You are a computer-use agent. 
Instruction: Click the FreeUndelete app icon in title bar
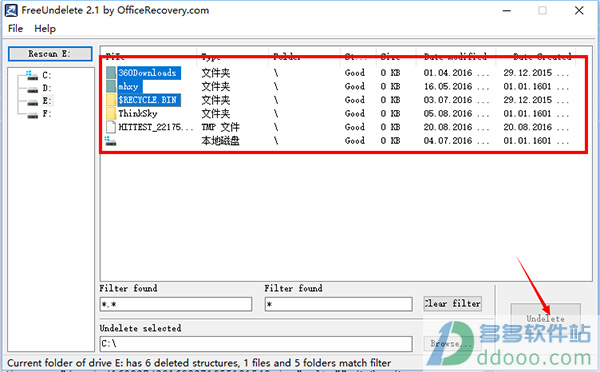pos(11,10)
